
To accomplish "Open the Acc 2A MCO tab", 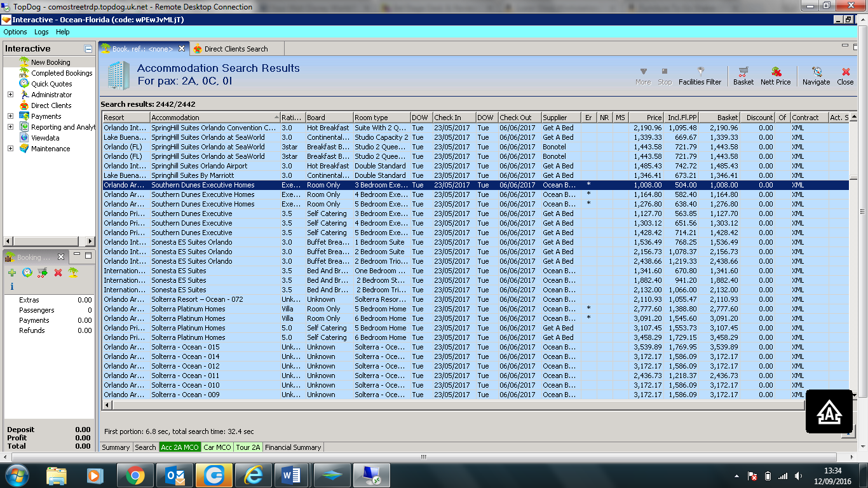I will [x=180, y=447].
